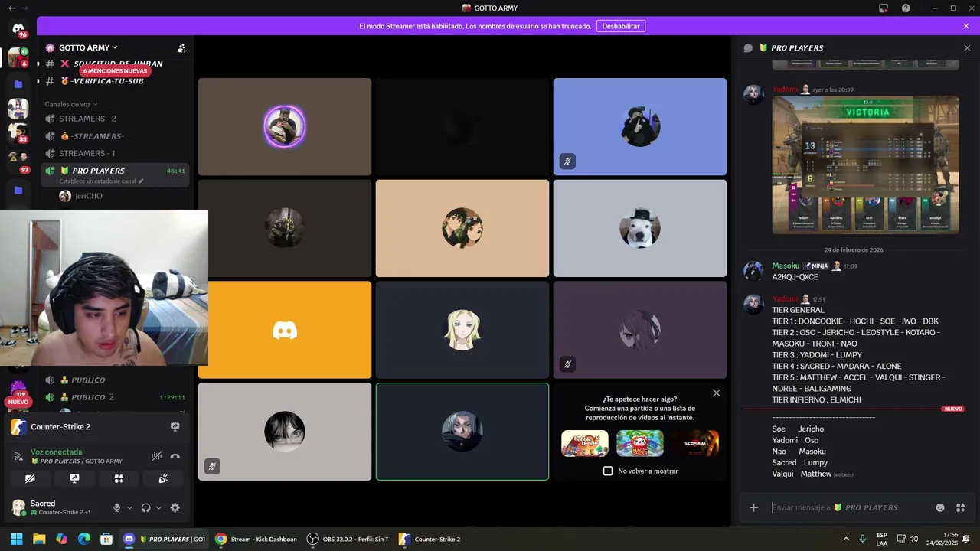Focus the Enviar mensaje input field

click(x=850, y=507)
